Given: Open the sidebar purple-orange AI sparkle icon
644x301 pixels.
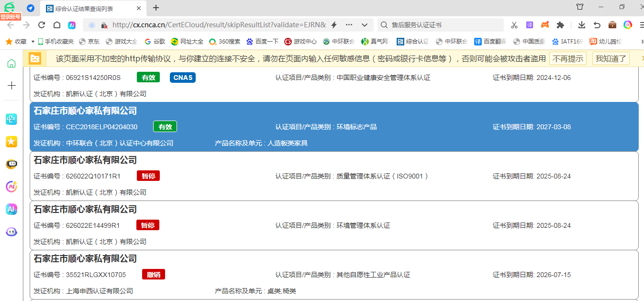Looking at the screenshot, I should click(x=11, y=187).
